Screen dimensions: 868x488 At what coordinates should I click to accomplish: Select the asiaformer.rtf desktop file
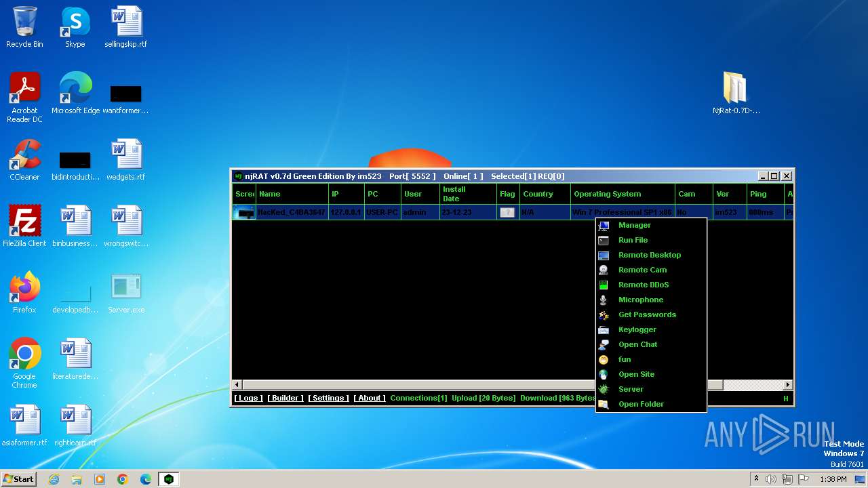pos(24,426)
